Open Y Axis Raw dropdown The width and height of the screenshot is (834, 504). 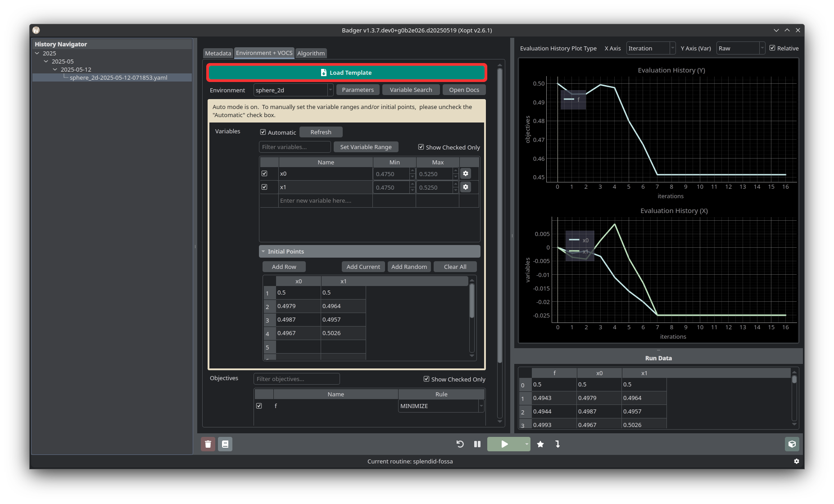pyautogui.click(x=741, y=48)
